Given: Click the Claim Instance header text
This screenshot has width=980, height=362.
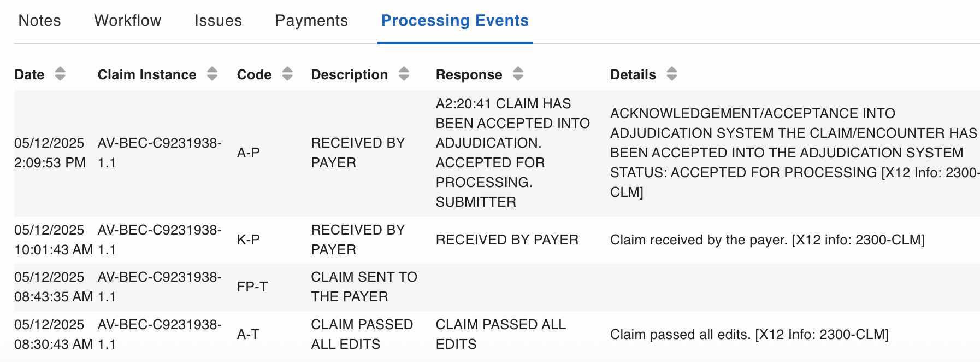Looking at the screenshot, I should (147, 74).
